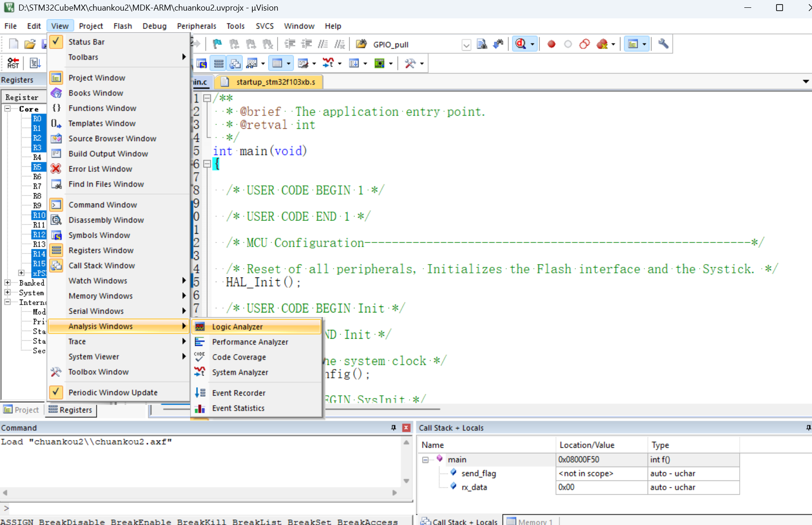Switch to startup_stm32f103xb.s tab

click(270, 82)
